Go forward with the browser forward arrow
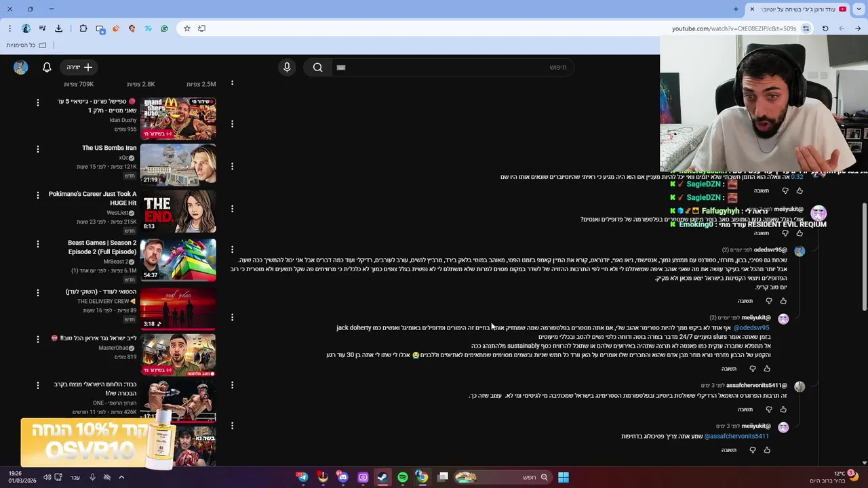Viewport: 868px width, 488px height. pyautogui.click(x=842, y=28)
